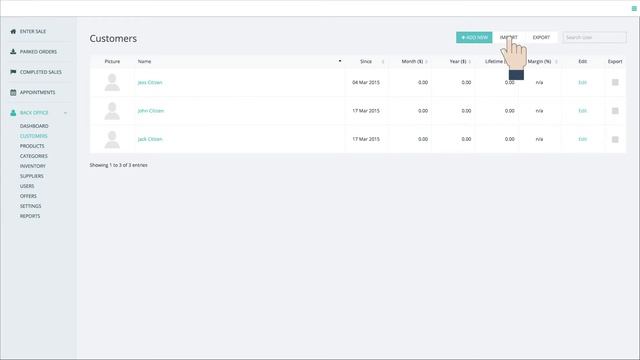Click the calendar icon beside Appointments
The width and height of the screenshot is (640, 360).
pos(13,92)
